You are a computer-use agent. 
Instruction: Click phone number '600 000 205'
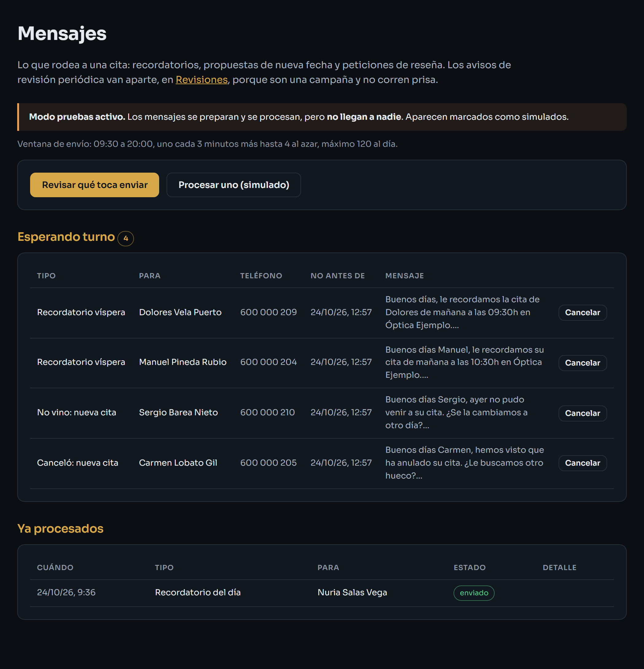tap(269, 463)
